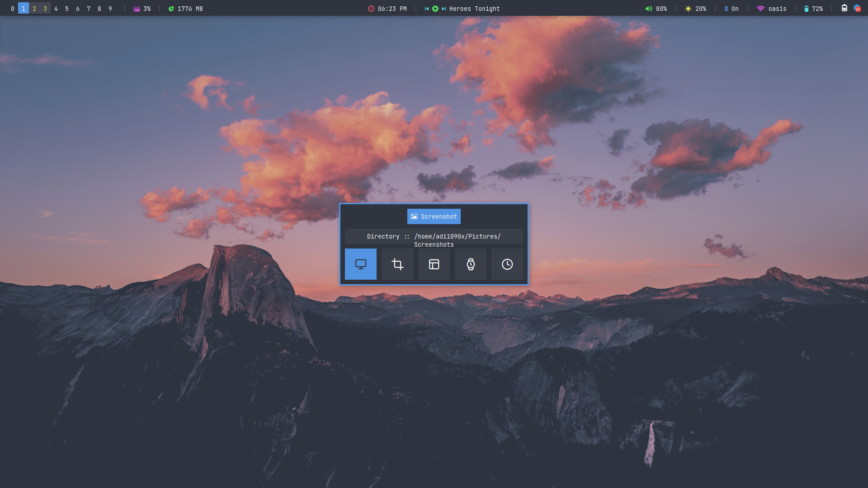Select the clock delayed capture icon

tap(507, 264)
